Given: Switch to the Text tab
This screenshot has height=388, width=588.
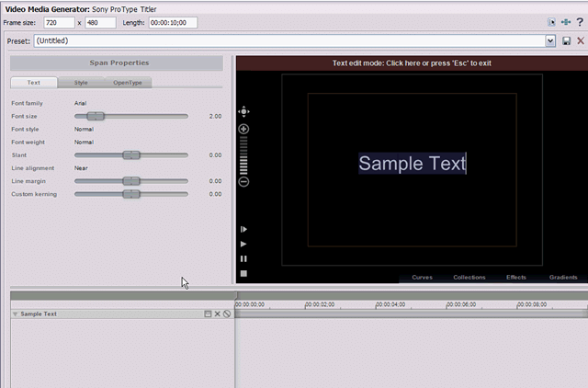Looking at the screenshot, I should [x=34, y=83].
